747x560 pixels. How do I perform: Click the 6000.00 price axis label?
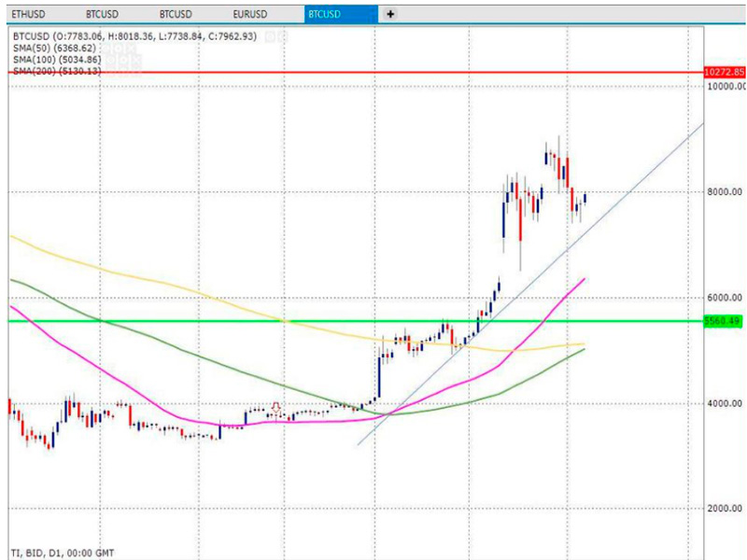coord(725,298)
